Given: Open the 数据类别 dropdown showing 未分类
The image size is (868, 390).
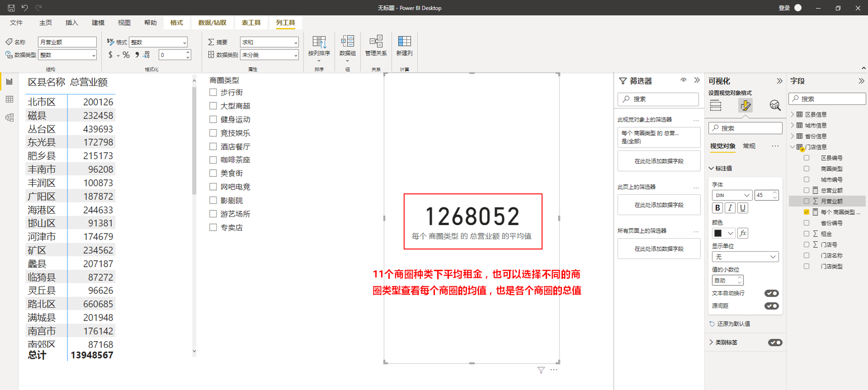Looking at the screenshot, I should pos(269,55).
